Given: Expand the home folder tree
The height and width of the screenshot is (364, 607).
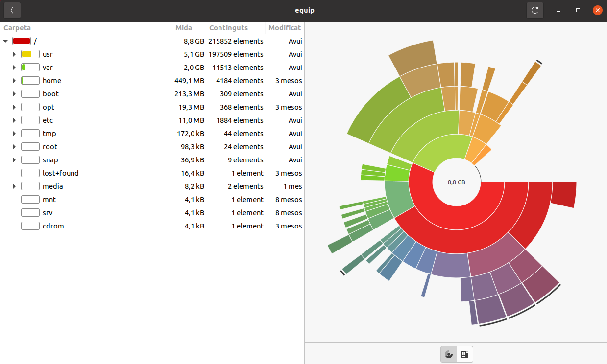Looking at the screenshot, I should pos(14,81).
